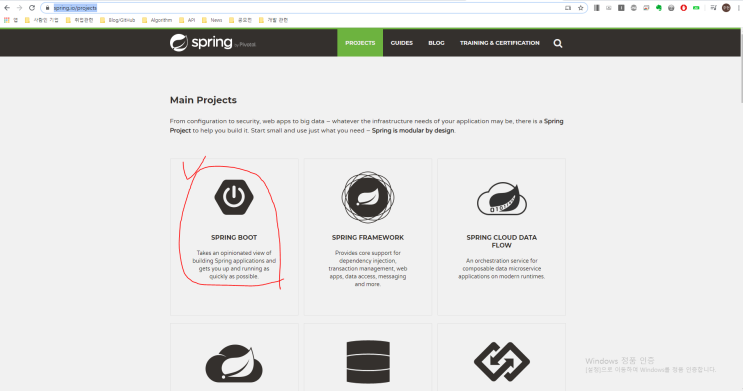Click the red Opera-style extension icon

pos(683,8)
